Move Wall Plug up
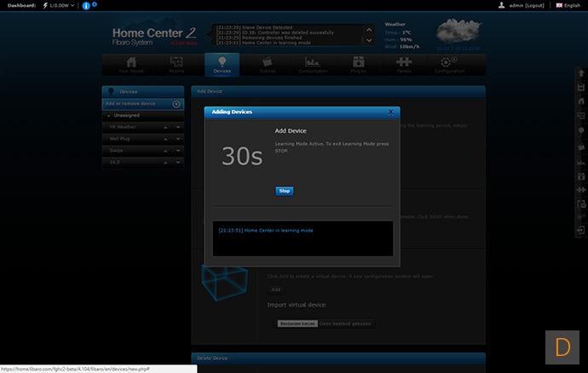 165,139
